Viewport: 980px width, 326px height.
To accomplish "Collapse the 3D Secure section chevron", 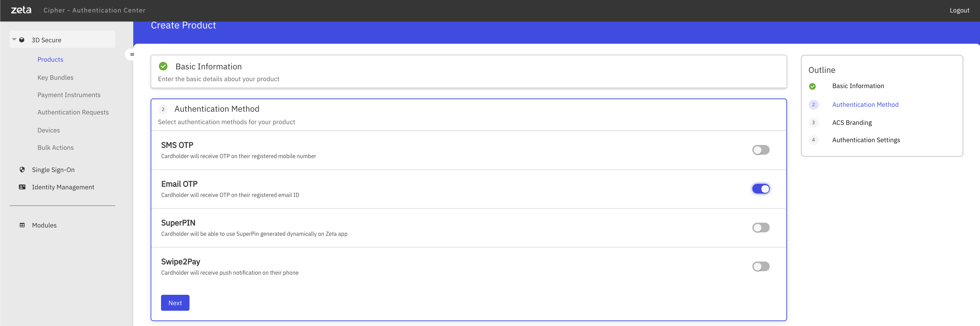I will [14, 39].
